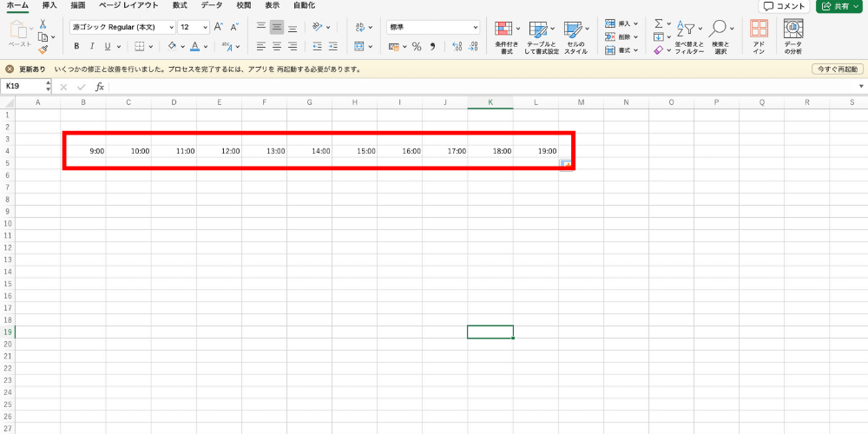The width and height of the screenshot is (868, 434).
Task: Expand the formula bar with the arrow
Action: pos(861,87)
